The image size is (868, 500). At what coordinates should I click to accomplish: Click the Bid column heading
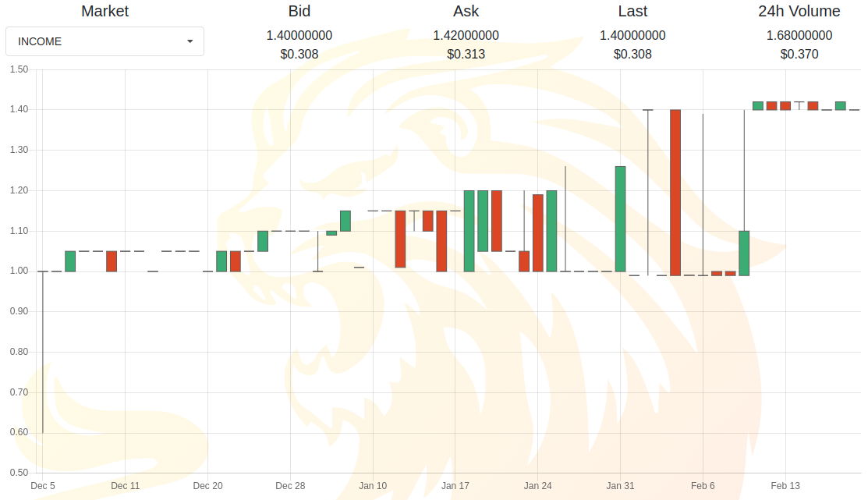(x=299, y=11)
